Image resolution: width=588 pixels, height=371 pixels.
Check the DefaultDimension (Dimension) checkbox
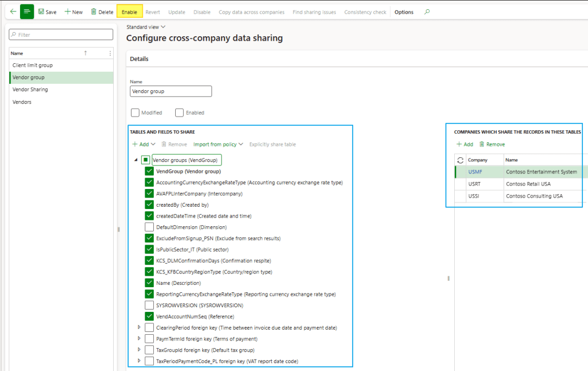149,227
